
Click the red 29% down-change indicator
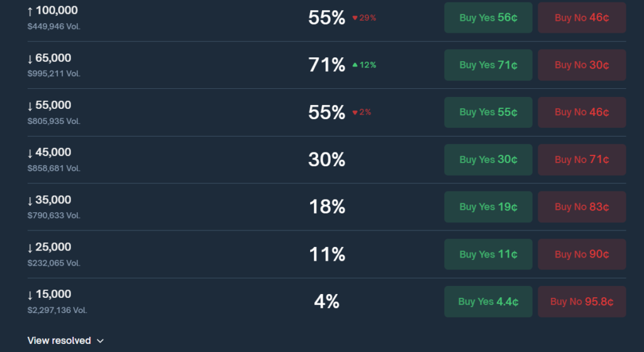pyautogui.click(x=364, y=18)
